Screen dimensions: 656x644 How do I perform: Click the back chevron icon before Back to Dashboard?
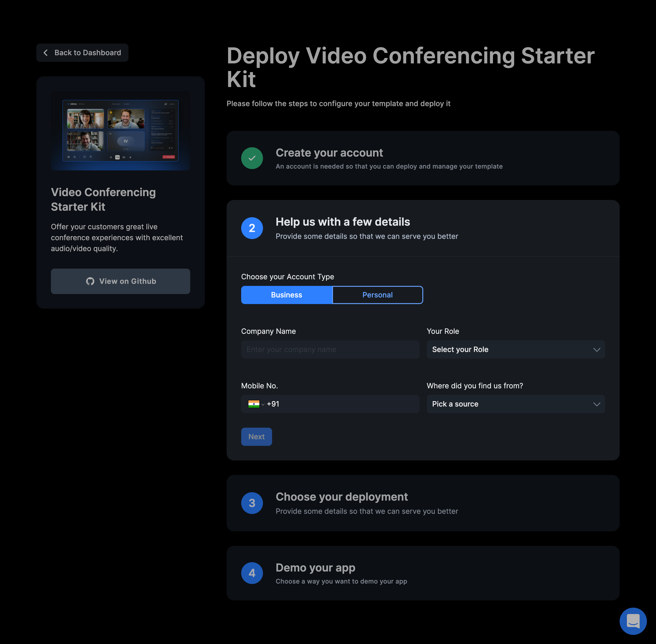tap(46, 52)
